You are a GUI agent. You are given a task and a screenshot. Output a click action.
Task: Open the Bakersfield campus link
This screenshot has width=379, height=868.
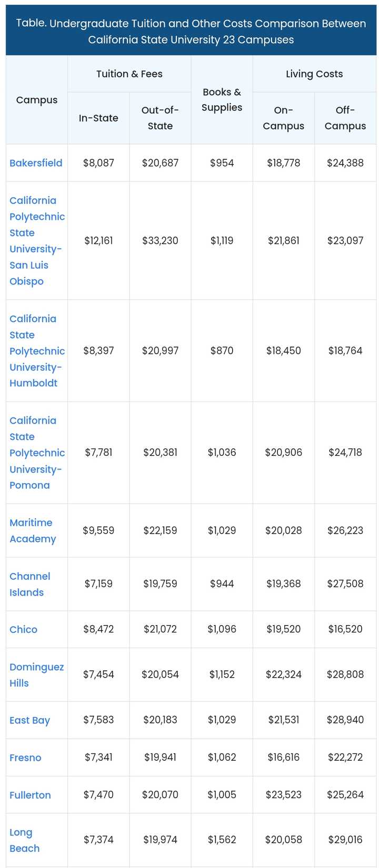point(36,163)
